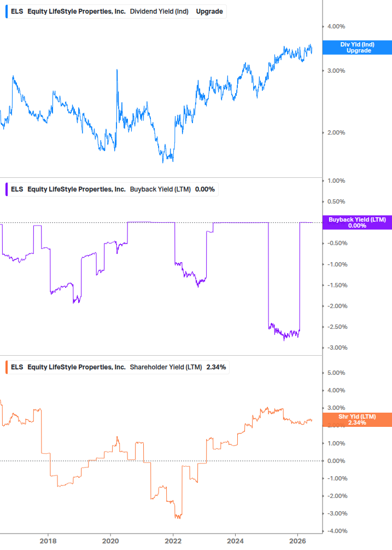Click the Upgrade link in Dividend Yield legend
Screen dimensions: 392x550
[209, 11]
